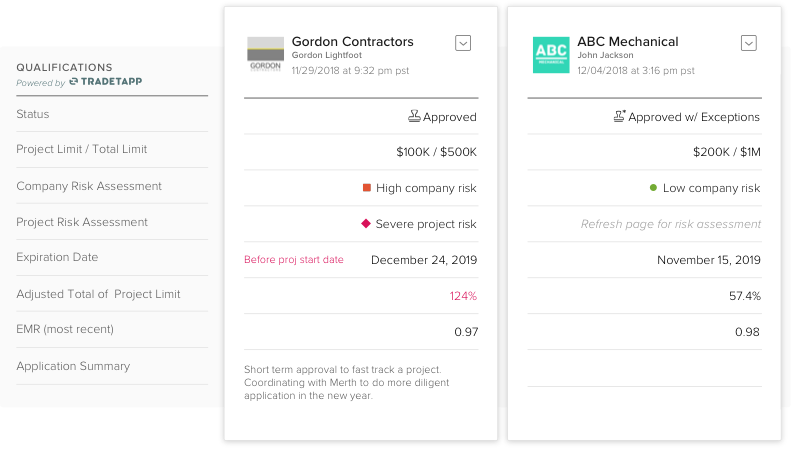Click the November 15, 2019 expiration date
This screenshot has height=449, width=791.
(708, 260)
